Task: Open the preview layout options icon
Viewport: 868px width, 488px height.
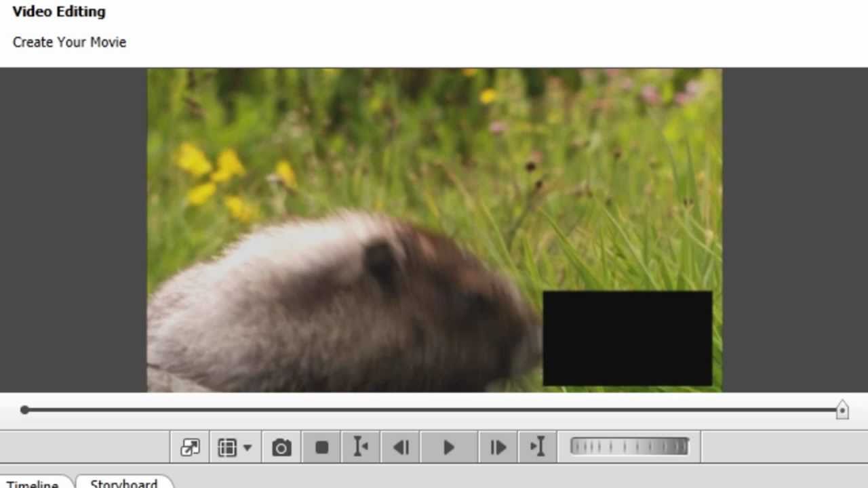Action: click(x=227, y=447)
